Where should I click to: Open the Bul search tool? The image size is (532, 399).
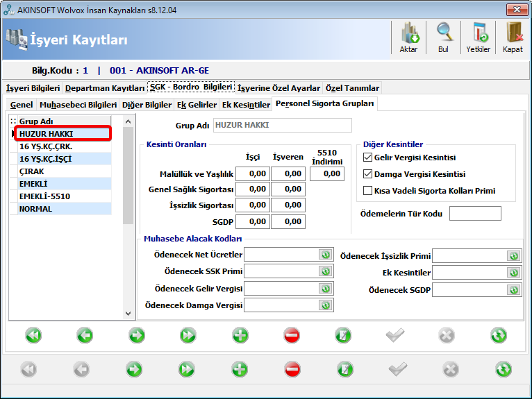[443, 37]
